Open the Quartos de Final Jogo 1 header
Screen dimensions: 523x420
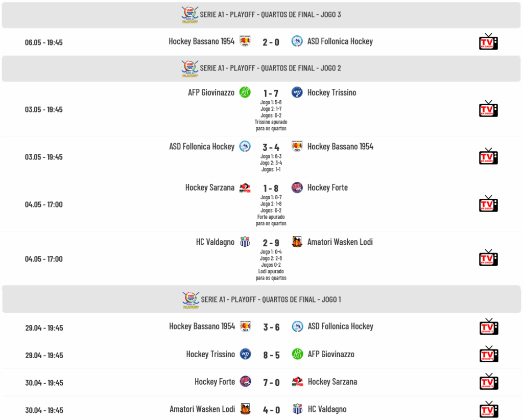click(x=261, y=299)
